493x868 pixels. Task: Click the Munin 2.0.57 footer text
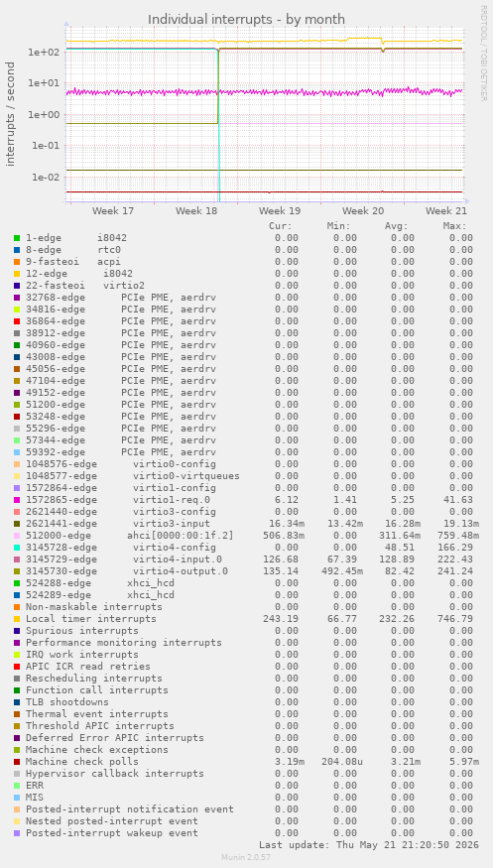246,857
